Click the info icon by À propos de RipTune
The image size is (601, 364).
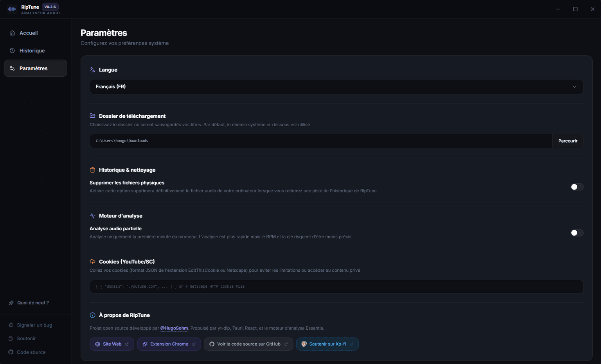[x=93, y=315]
